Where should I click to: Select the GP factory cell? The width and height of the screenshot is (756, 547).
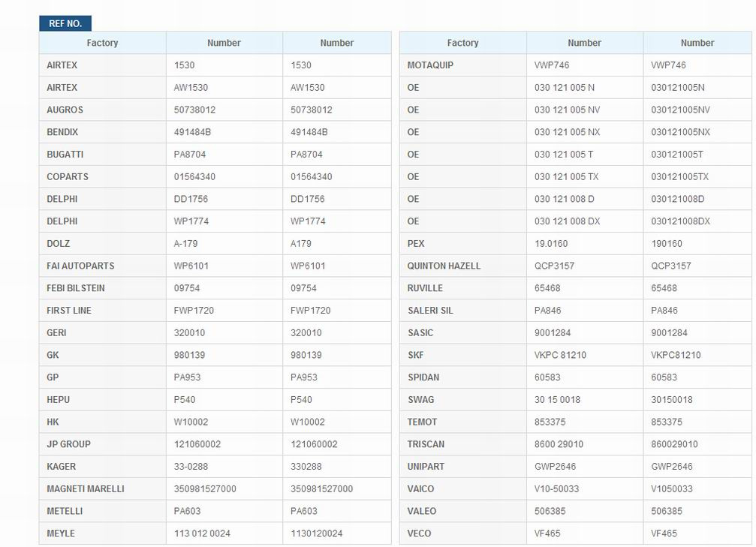[103, 377]
